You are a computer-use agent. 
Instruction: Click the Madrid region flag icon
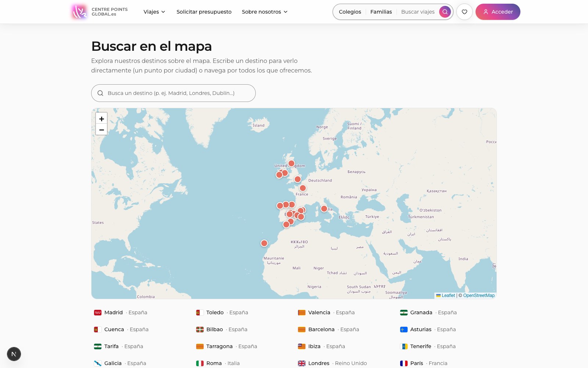[98, 312]
